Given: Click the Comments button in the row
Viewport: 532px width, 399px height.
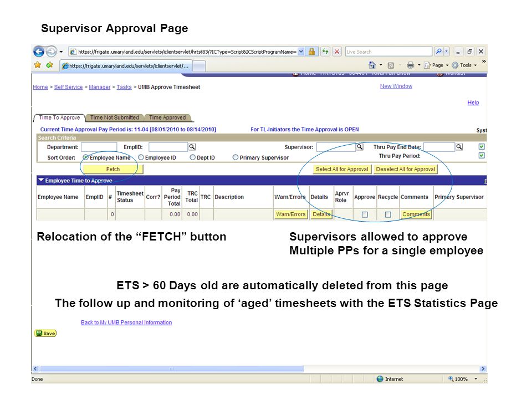Looking at the screenshot, I should (x=416, y=214).
